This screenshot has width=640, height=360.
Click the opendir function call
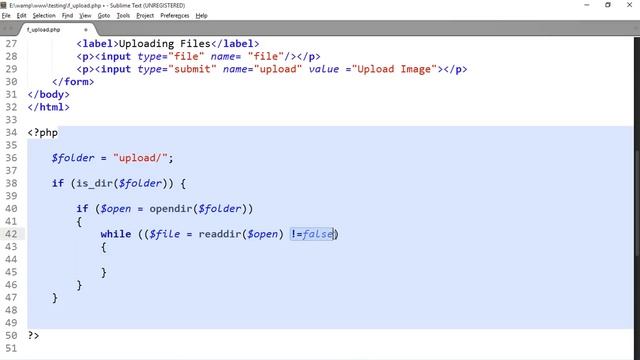[171, 209]
